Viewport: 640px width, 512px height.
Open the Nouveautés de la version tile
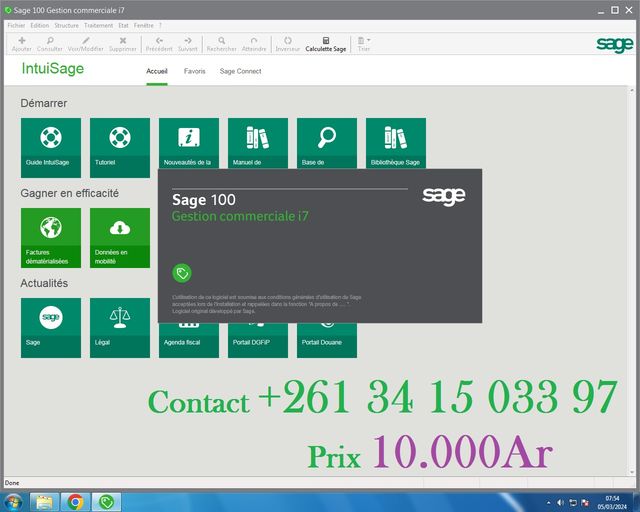(189, 143)
